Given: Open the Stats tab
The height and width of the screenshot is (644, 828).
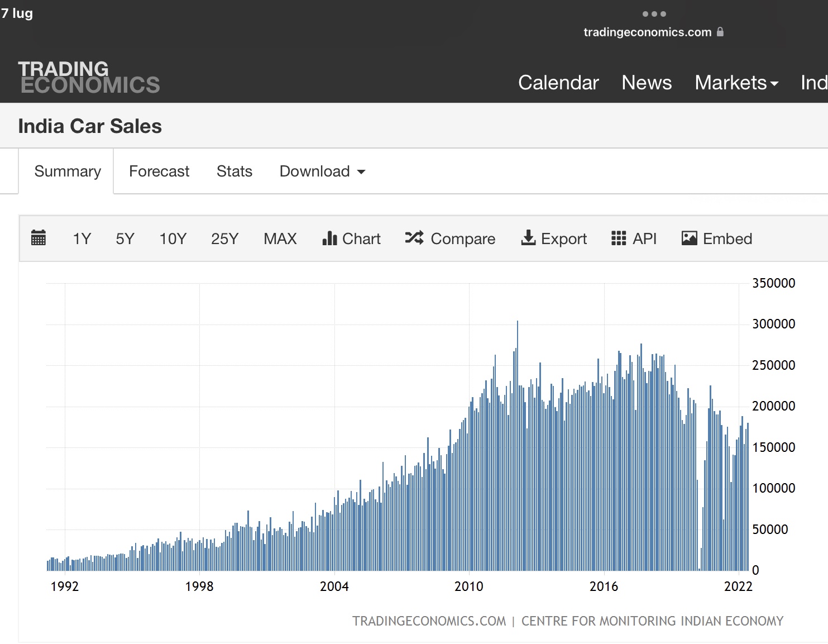Looking at the screenshot, I should pyautogui.click(x=234, y=171).
